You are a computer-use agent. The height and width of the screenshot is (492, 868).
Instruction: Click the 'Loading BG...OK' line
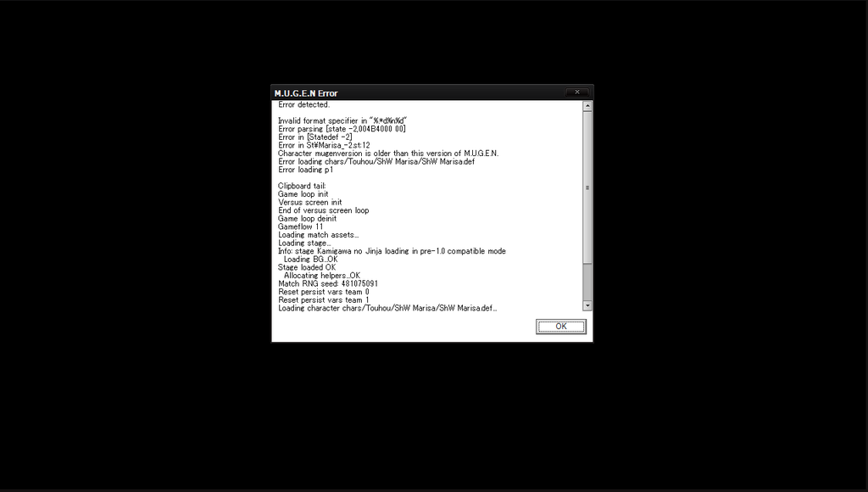(x=310, y=260)
